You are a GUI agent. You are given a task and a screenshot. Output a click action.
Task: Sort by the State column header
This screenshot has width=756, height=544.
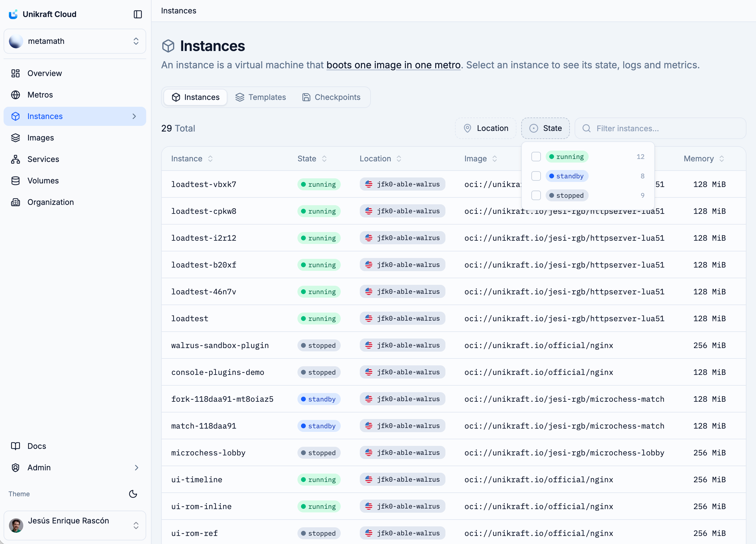[312, 159]
